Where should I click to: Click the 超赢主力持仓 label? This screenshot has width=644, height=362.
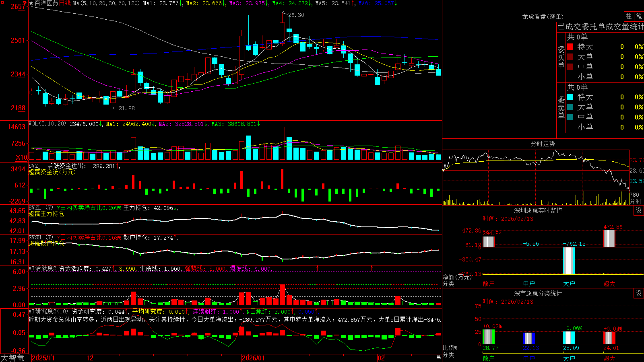point(46,214)
